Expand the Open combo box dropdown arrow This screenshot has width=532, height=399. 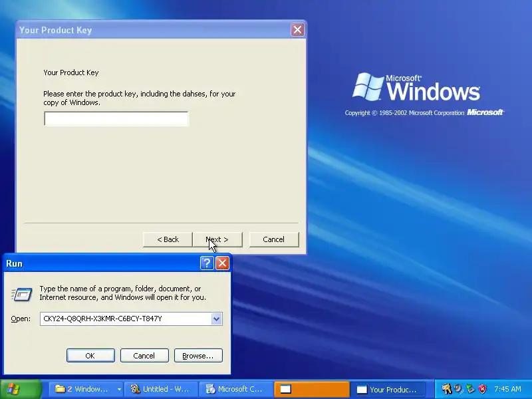217,319
